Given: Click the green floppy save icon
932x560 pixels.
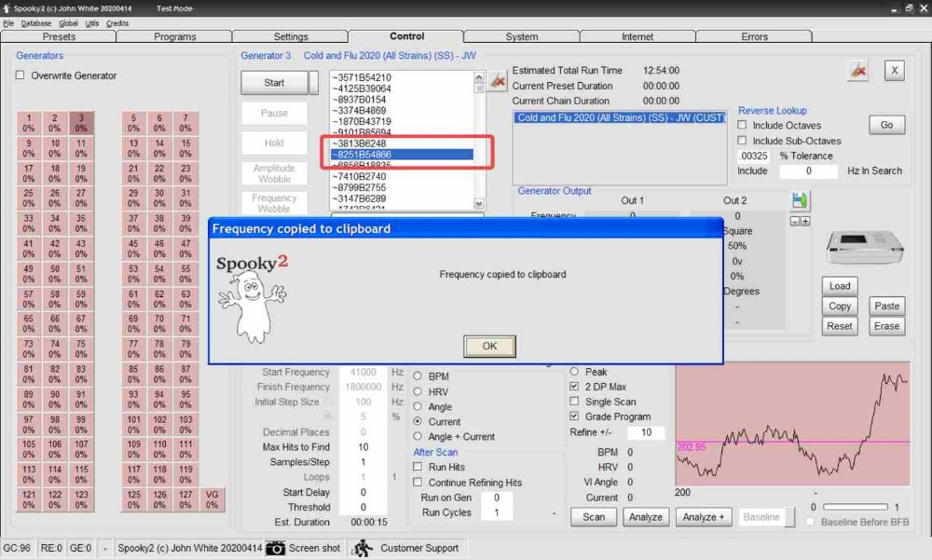Looking at the screenshot, I should coord(799,201).
